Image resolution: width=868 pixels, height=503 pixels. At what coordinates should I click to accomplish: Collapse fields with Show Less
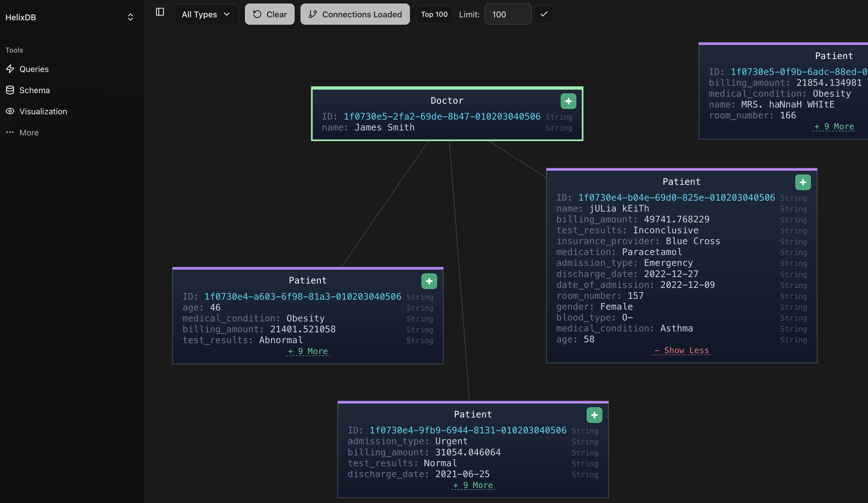click(x=681, y=351)
